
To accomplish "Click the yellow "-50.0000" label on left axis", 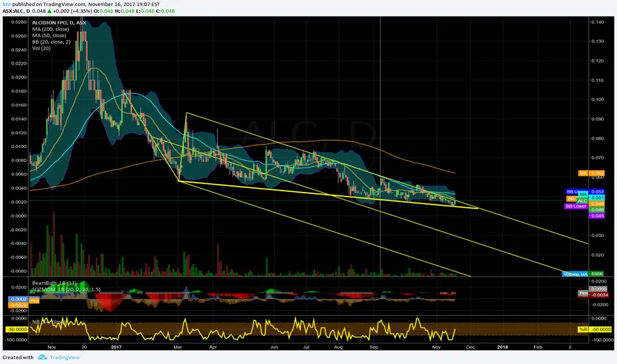I will point(17,330).
